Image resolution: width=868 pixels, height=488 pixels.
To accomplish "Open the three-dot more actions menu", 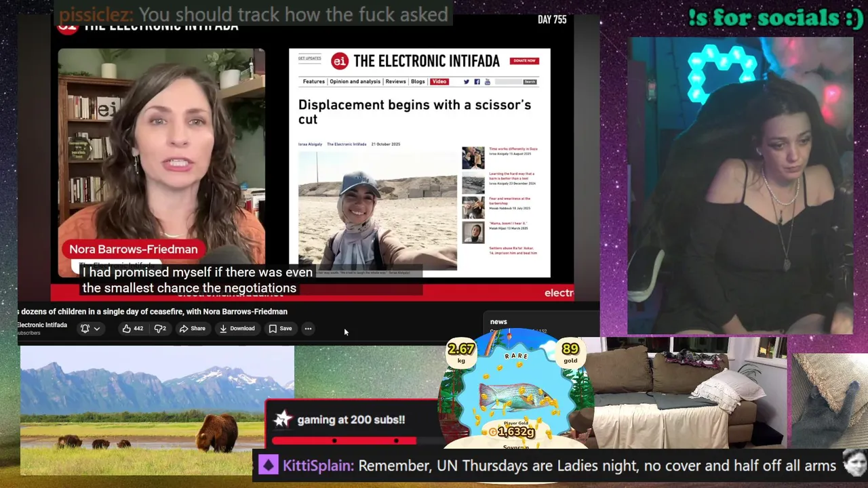I will click(x=308, y=329).
